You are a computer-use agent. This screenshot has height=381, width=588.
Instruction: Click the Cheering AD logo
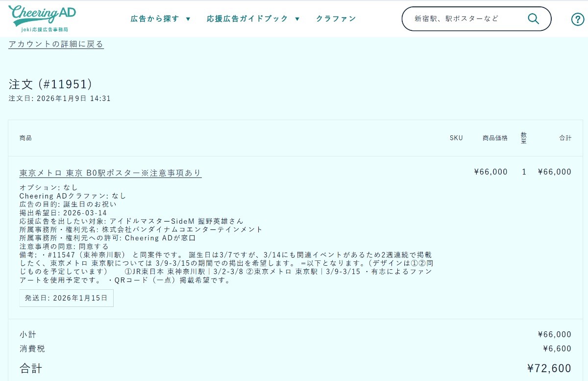click(42, 18)
